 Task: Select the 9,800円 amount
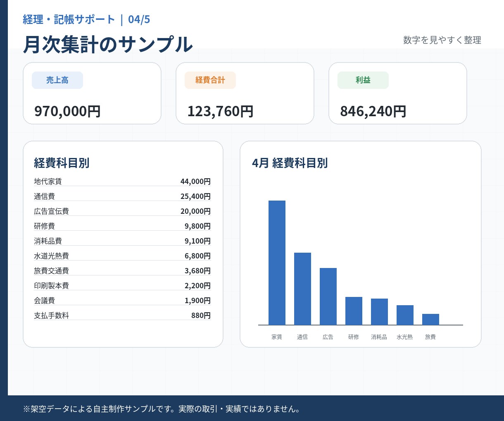point(197,226)
